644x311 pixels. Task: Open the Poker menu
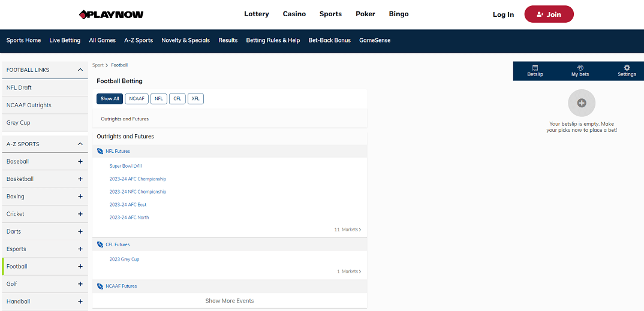pyautogui.click(x=365, y=14)
